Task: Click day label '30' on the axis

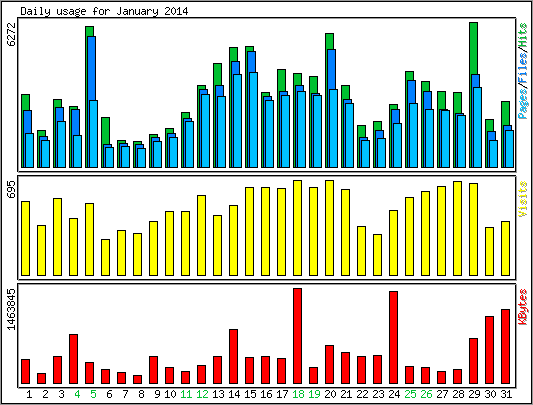Action: tap(490, 394)
